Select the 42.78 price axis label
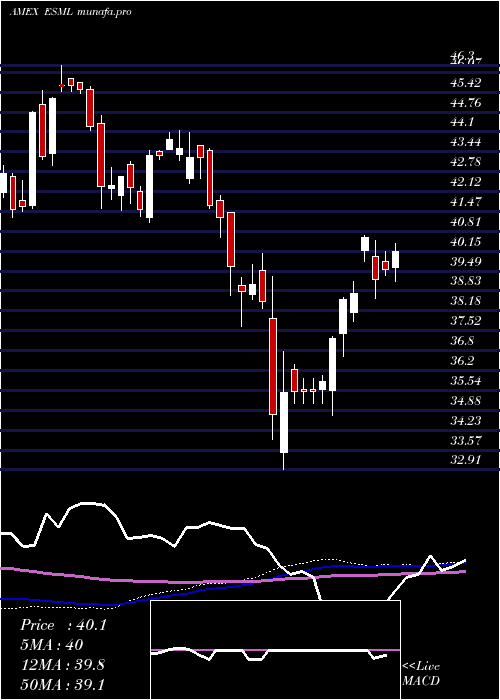500x700 pixels. 465,162
